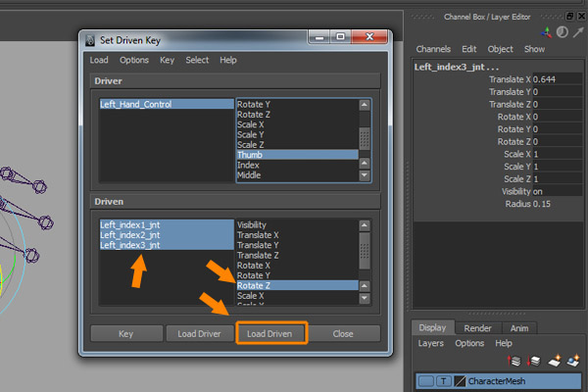Select Index attribute in Driver list
Screen dimensions: 588x392
pyautogui.click(x=297, y=165)
